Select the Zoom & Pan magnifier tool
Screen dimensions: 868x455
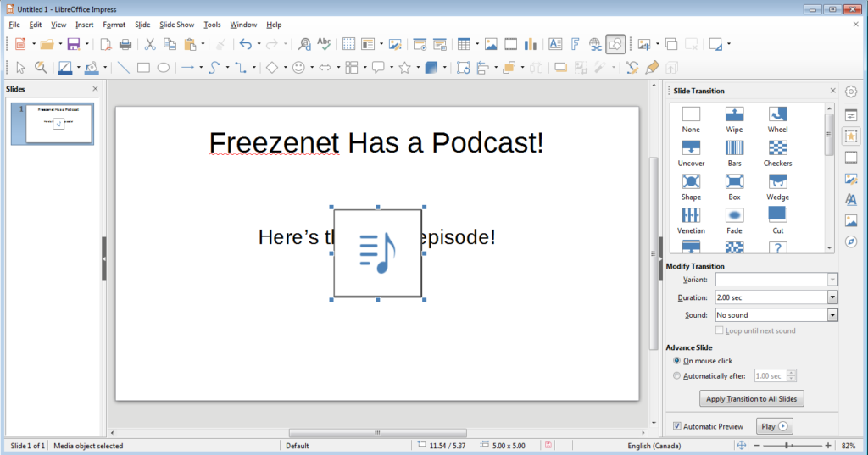click(41, 68)
